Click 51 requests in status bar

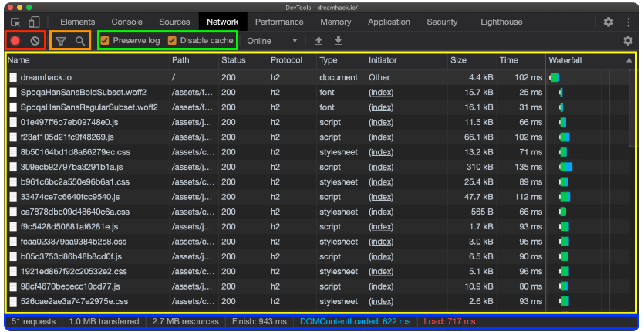[x=33, y=322]
